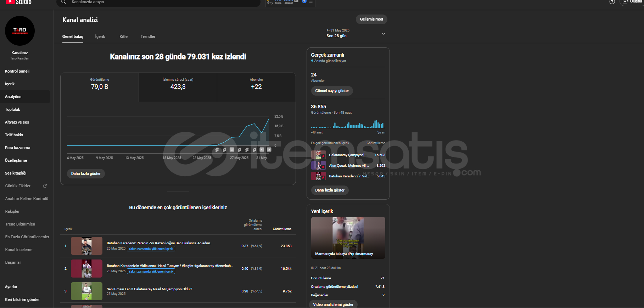Select chart marker numbered 4
644x308 pixels.
[262, 150]
